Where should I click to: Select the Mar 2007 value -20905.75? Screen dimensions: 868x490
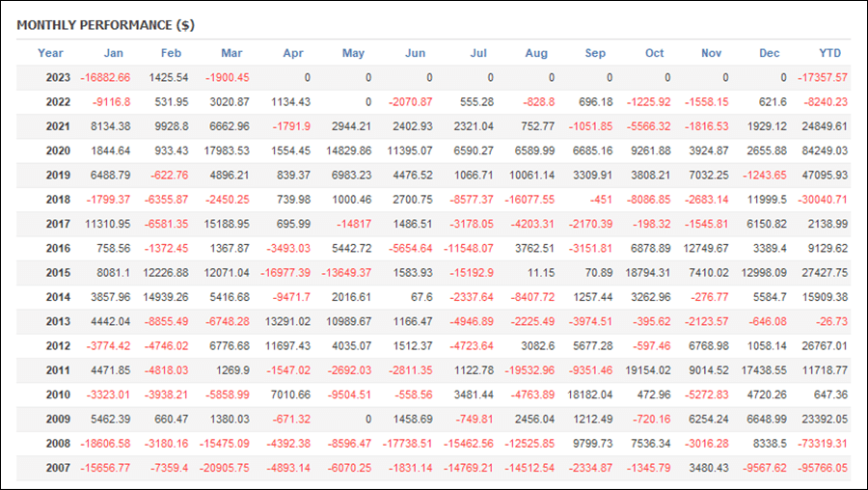click(x=224, y=468)
